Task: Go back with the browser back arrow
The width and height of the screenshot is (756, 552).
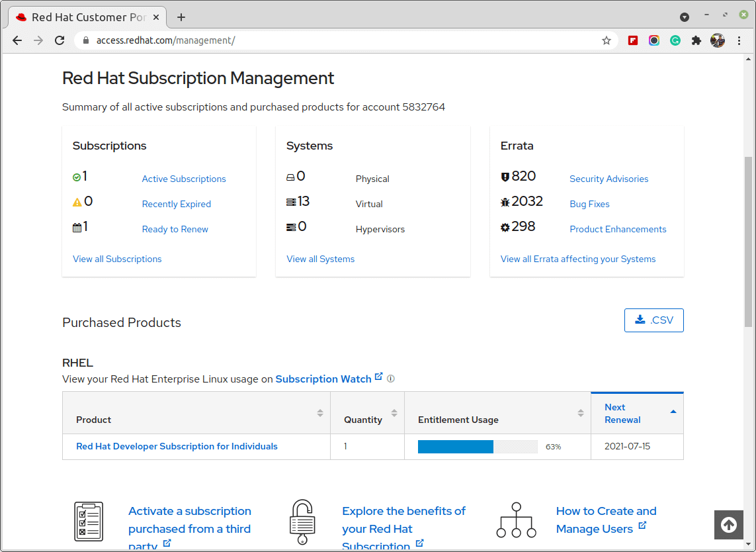Action: click(17, 40)
